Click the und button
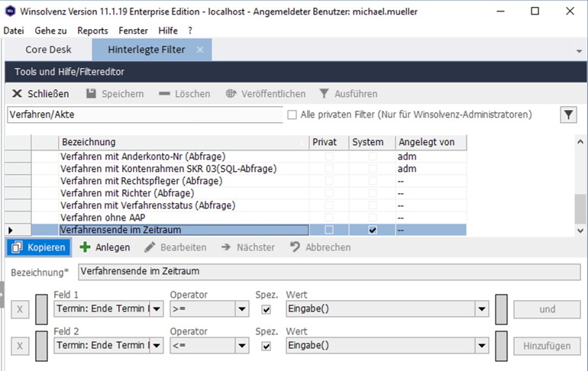Screen dimensions: 588x371 tap(547, 309)
